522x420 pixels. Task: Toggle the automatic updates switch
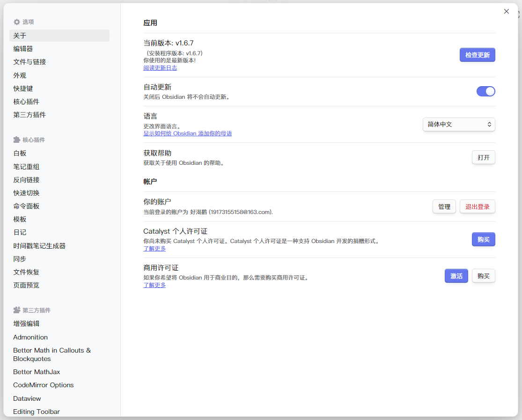[x=485, y=91]
